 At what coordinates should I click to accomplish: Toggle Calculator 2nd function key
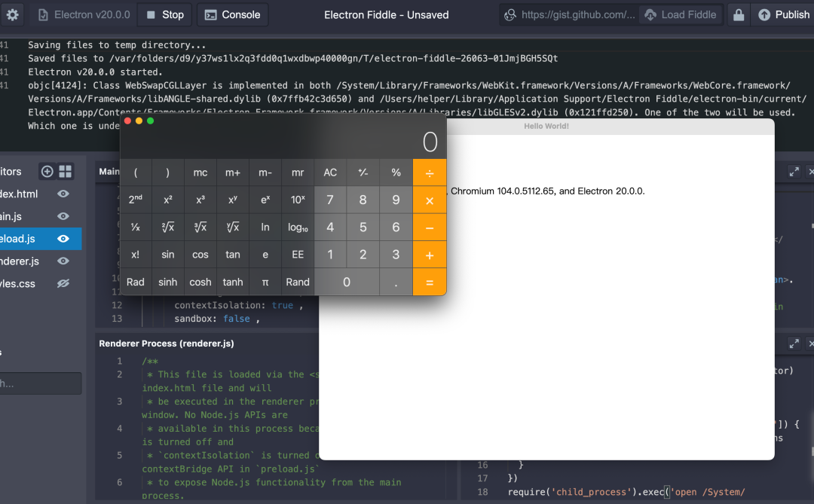point(136,200)
